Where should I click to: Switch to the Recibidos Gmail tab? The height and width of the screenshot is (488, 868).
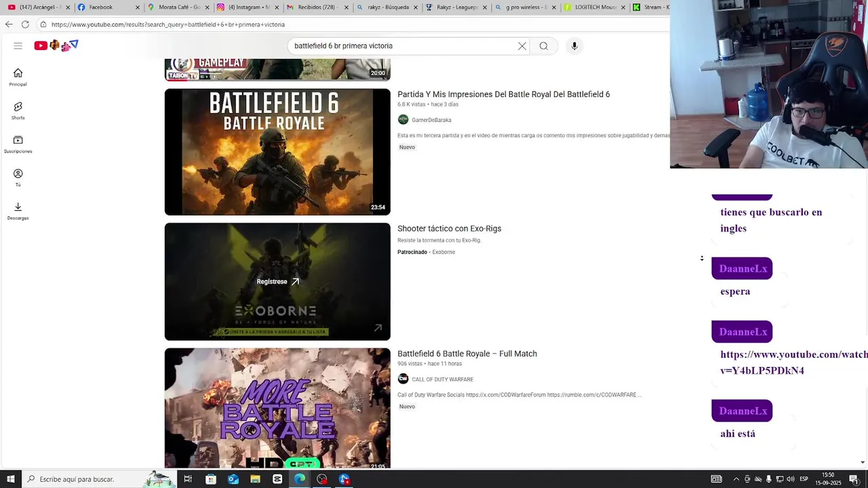[317, 7]
